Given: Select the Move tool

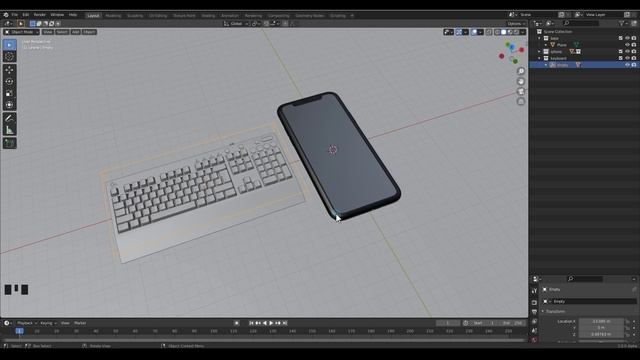Looking at the screenshot, I should (x=9, y=70).
